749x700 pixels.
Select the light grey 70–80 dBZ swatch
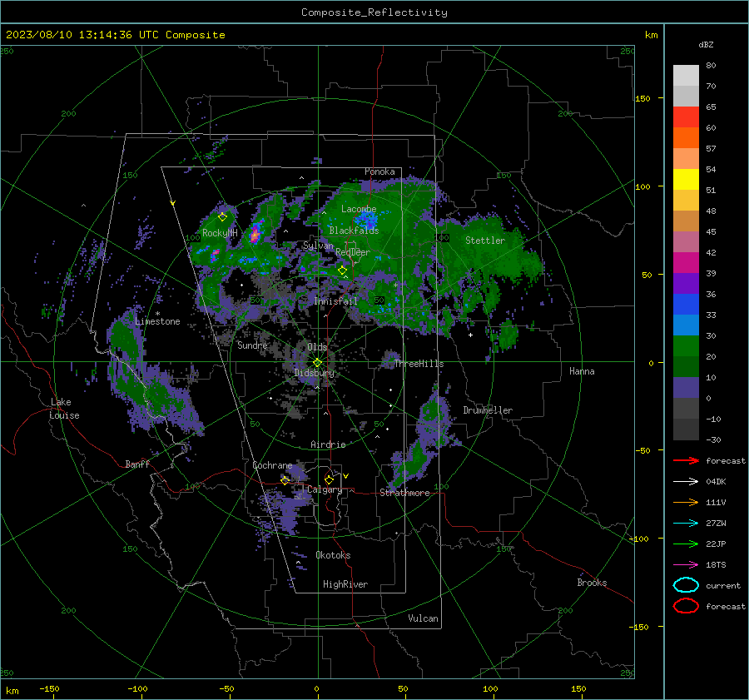(x=686, y=75)
